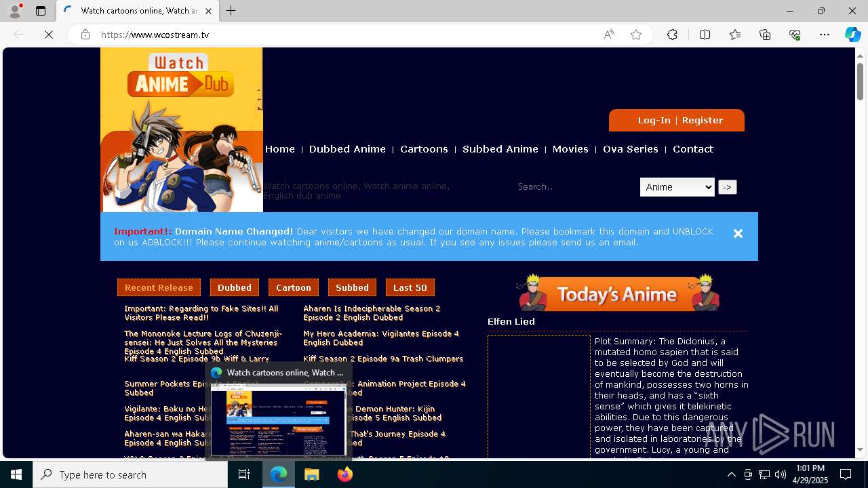Open Ova Series menu item
Image resolution: width=868 pixels, height=488 pixels.
631,149
